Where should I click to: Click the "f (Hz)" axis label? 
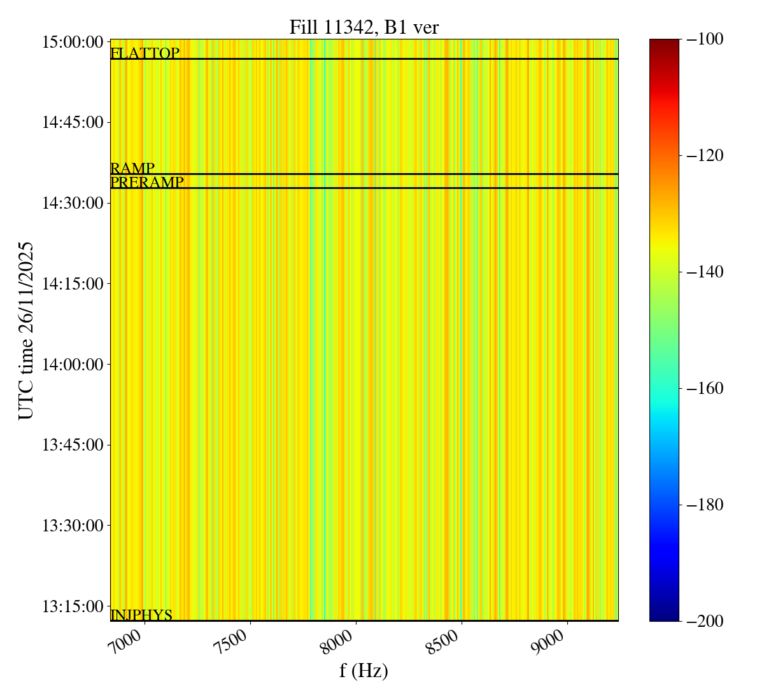point(364,671)
